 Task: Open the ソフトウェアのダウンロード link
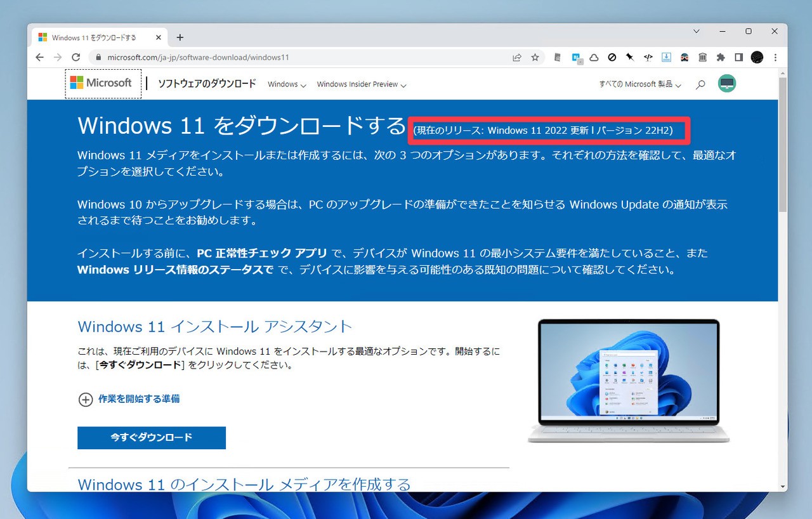[207, 84]
